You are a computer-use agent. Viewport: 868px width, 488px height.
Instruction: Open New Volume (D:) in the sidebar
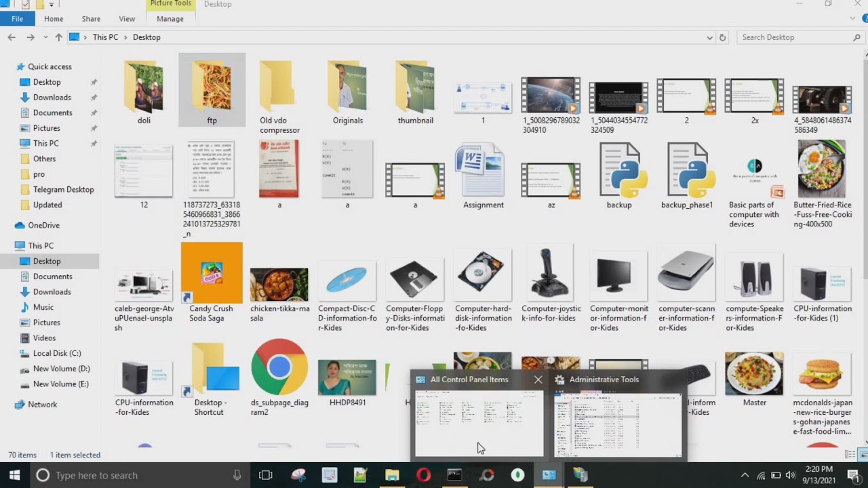pos(61,369)
